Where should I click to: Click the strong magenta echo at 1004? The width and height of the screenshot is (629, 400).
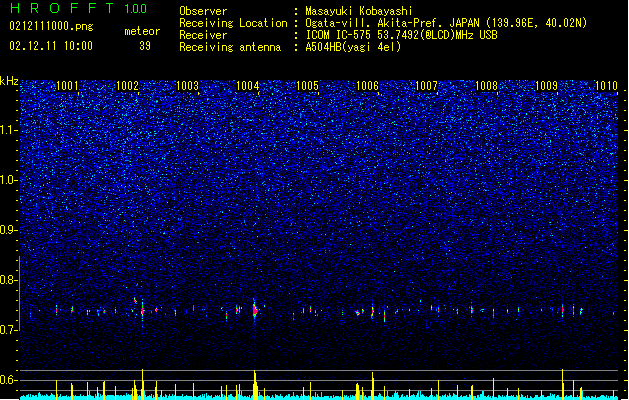click(255, 310)
